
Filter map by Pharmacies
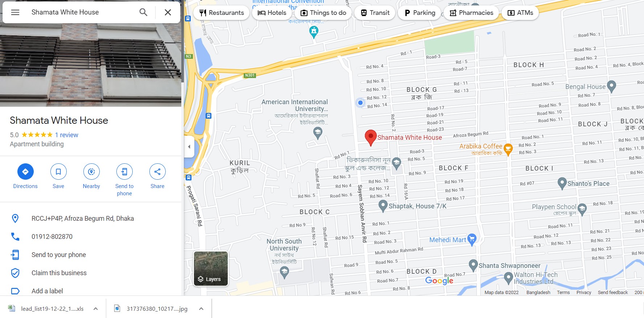pos(471,13)
